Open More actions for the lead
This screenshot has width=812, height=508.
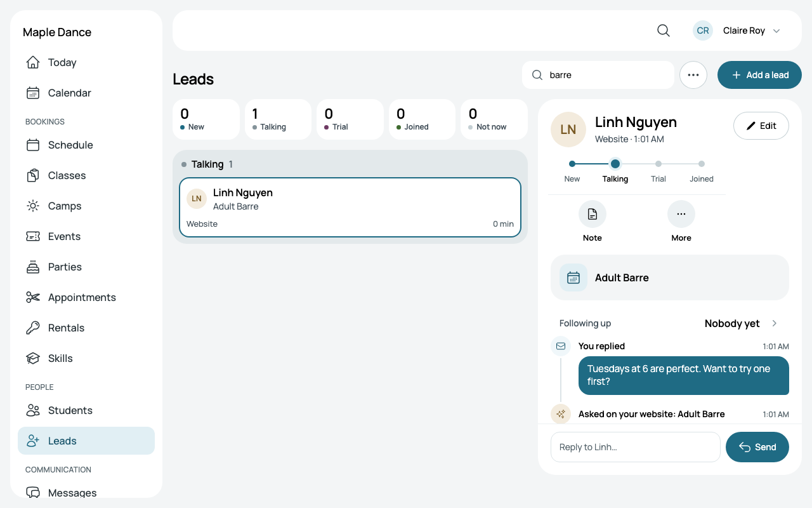point(681,222)
